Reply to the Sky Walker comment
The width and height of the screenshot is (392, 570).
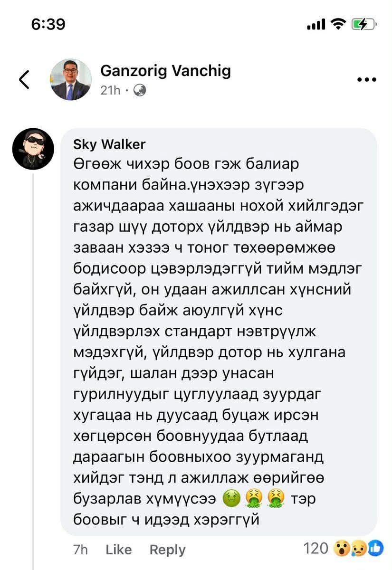pyautogui.click(x=167, y=550)
